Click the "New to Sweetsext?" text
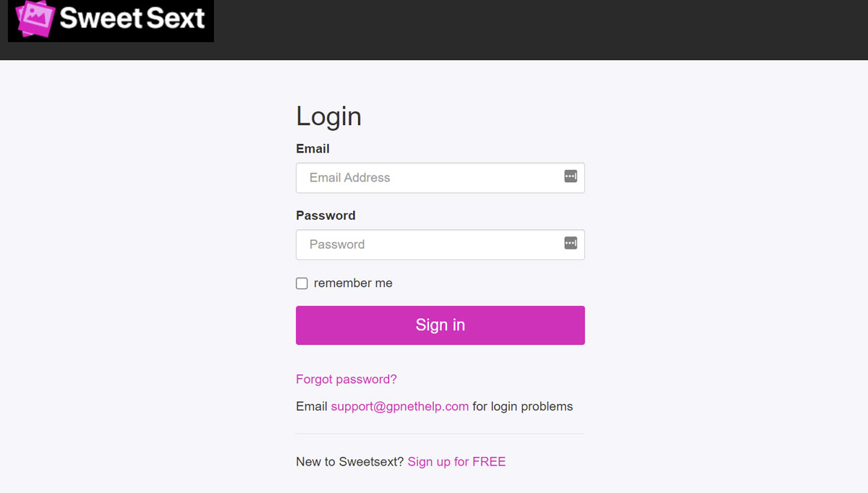Screen dimensions: 868x493 (349, 462)
